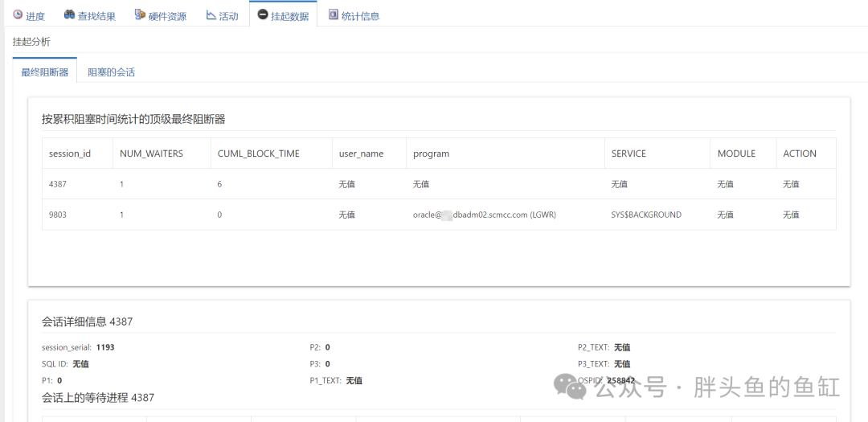Image resolution: width=868 pixels, height=422 pixels.
Task: Open the 进度 tab
Action: (29, 15)
